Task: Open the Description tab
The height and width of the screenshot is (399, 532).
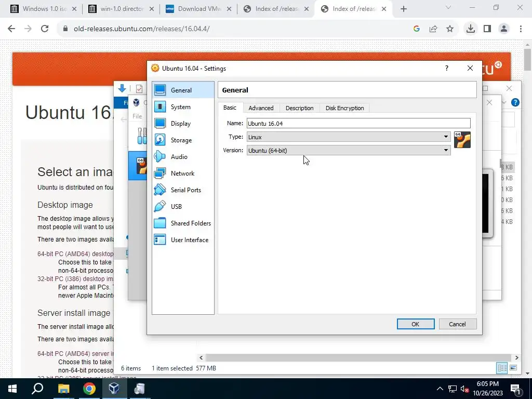Action: (x=300, y=108)
